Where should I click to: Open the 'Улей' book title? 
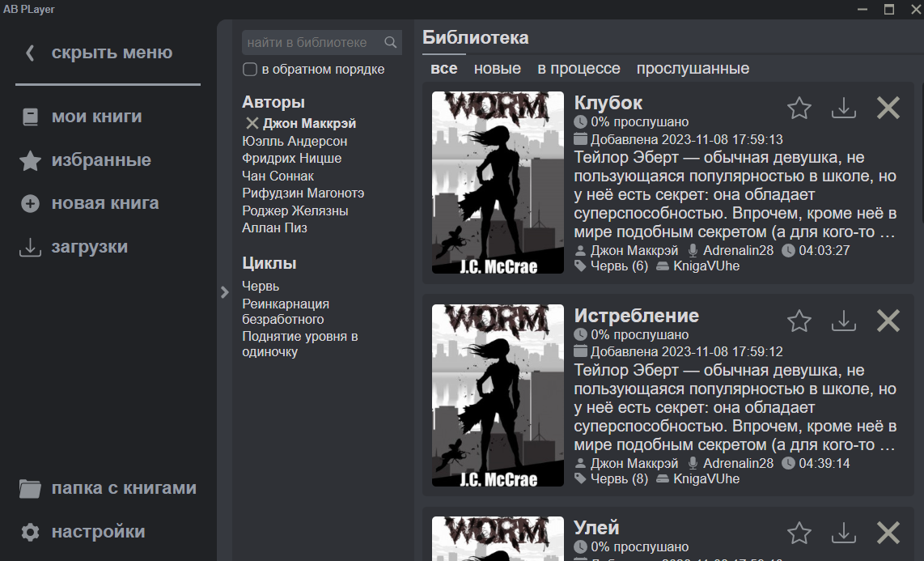[x=596, y=528]
